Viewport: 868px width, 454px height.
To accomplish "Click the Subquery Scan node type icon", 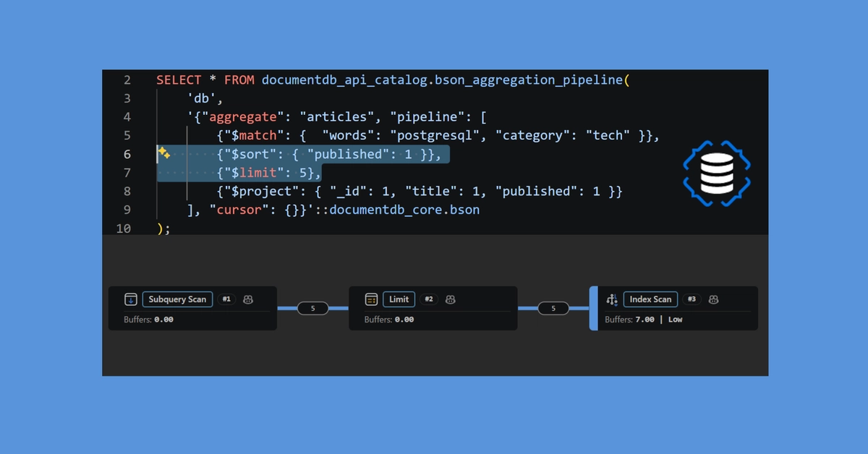I will (x=130, y=299).
